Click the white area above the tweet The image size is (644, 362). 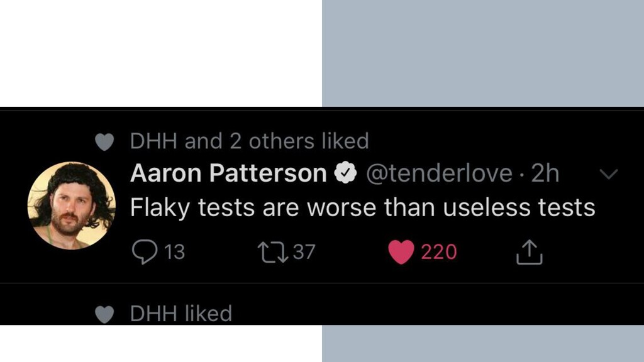coord(161,53)
